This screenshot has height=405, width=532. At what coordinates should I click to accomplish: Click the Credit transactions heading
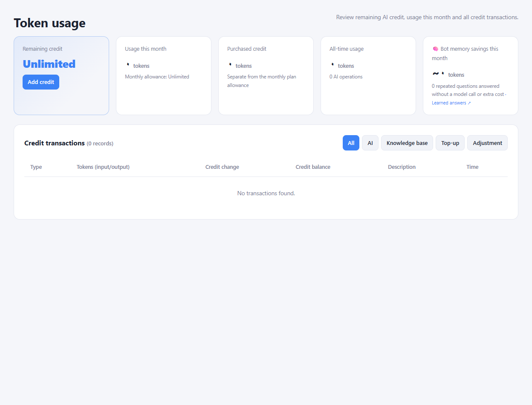(55, 143)
